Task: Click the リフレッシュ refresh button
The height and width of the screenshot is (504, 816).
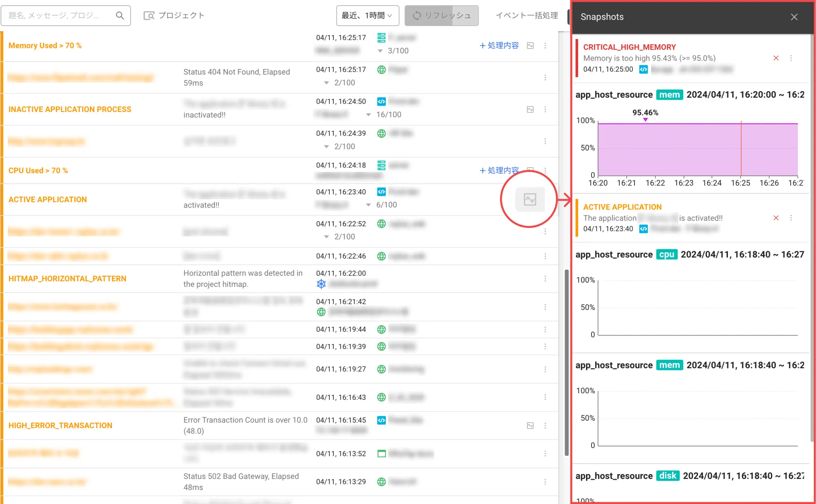Action: pos(441,16)
